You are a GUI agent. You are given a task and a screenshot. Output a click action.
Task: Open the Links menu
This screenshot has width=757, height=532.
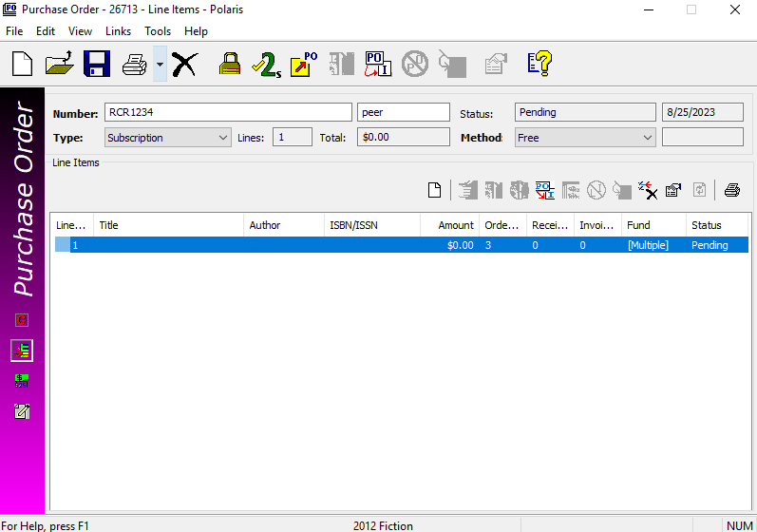click(x=119, y=31)
